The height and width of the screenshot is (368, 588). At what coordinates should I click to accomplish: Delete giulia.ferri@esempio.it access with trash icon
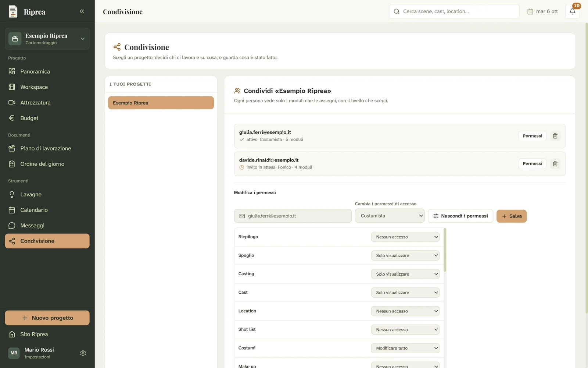(x=555, y=136)
